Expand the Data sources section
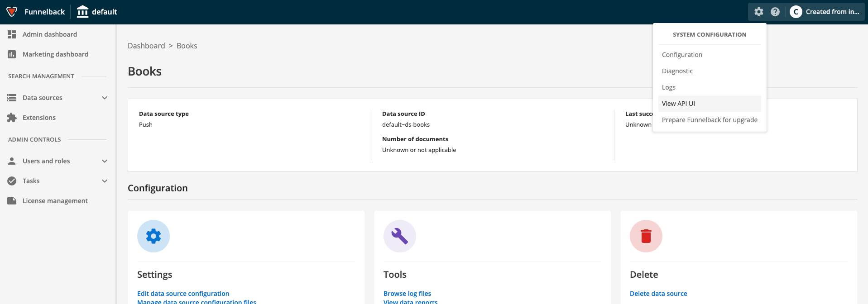Viewport: 868px width, 304px height. click(x=105, y=98)
